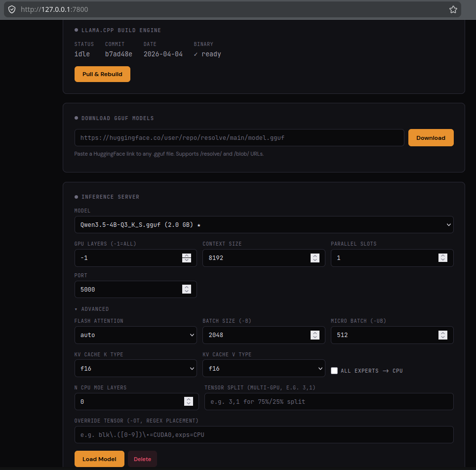Open the KV Cache K Type dropdown
Viewport: 476px width, 470px height.
pos(135,369)
